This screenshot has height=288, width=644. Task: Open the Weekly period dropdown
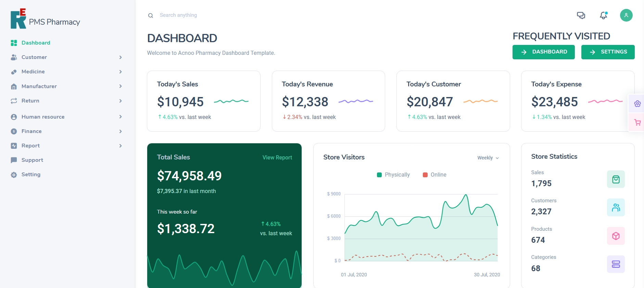(488, 158)
